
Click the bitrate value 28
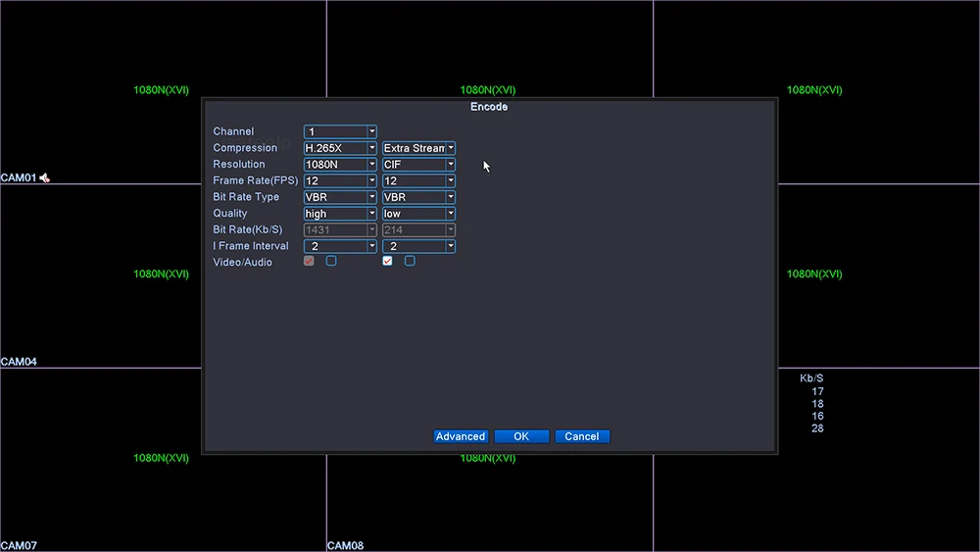[x=817, y=428]
